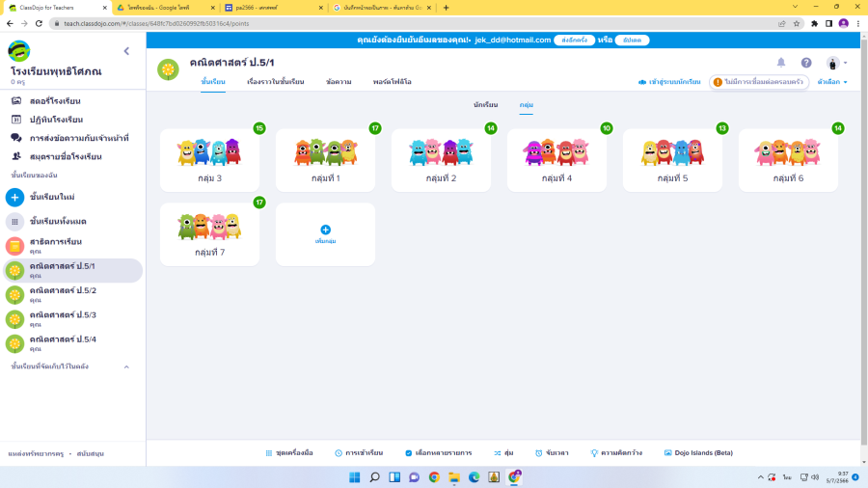Click the class sun icon beside title

pyautogui.click(x=168, y=69)
